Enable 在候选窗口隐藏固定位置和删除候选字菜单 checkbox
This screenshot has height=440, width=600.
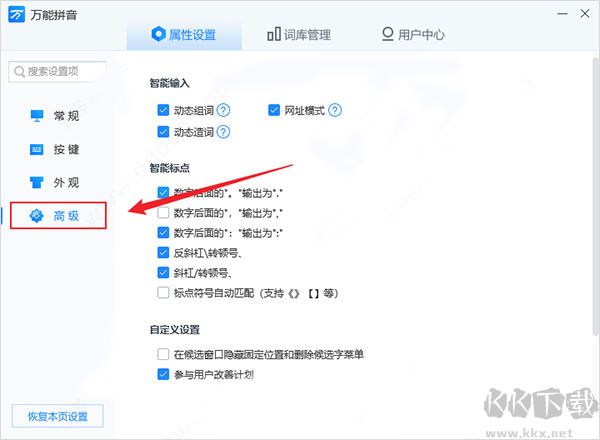click(x=163, y=354)
